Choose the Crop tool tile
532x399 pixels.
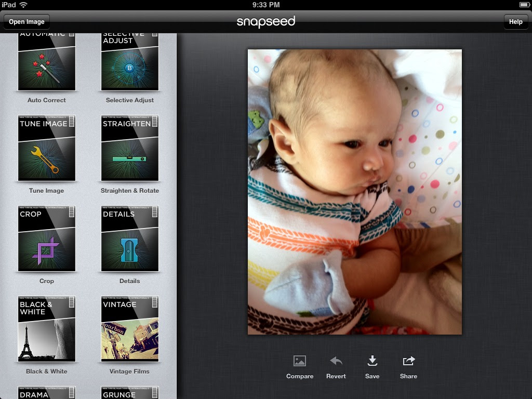tap(46, 238)
